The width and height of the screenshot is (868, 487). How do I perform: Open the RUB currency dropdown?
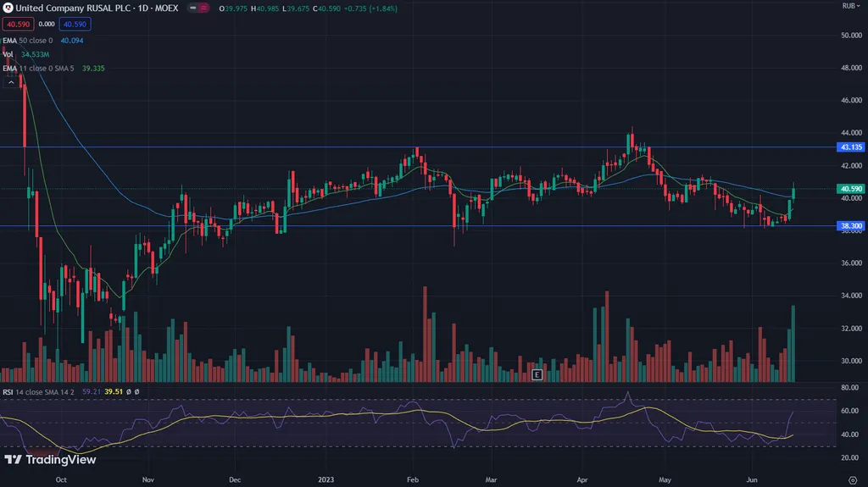(848, 6)
